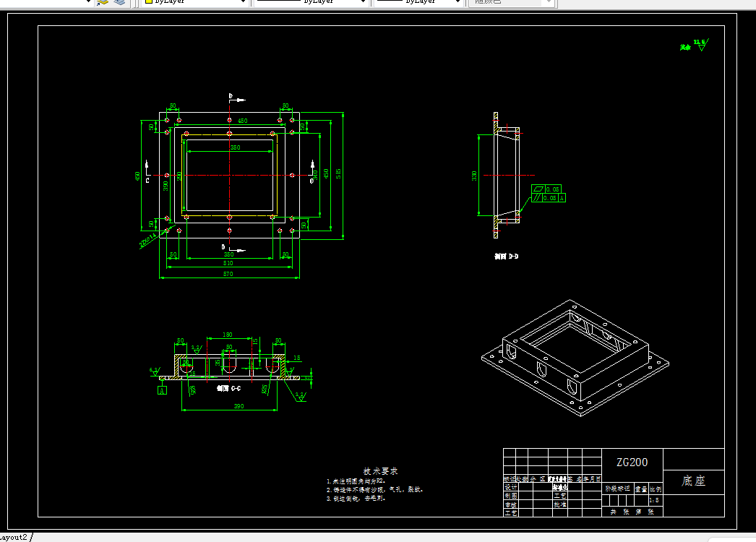
Task: Select technical note line 3 about deburring
Action: pyautogui.click(x=356, y=499)
